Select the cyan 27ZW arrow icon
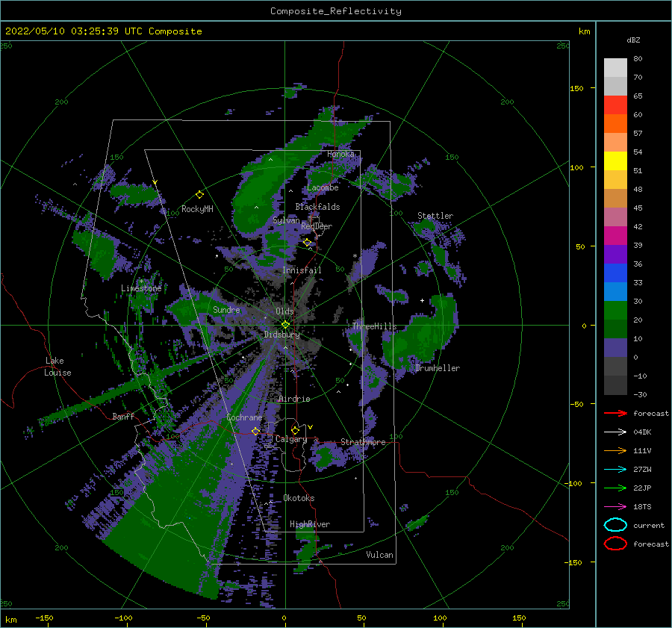This screenshot has height=628, width=672. point(615,470)
